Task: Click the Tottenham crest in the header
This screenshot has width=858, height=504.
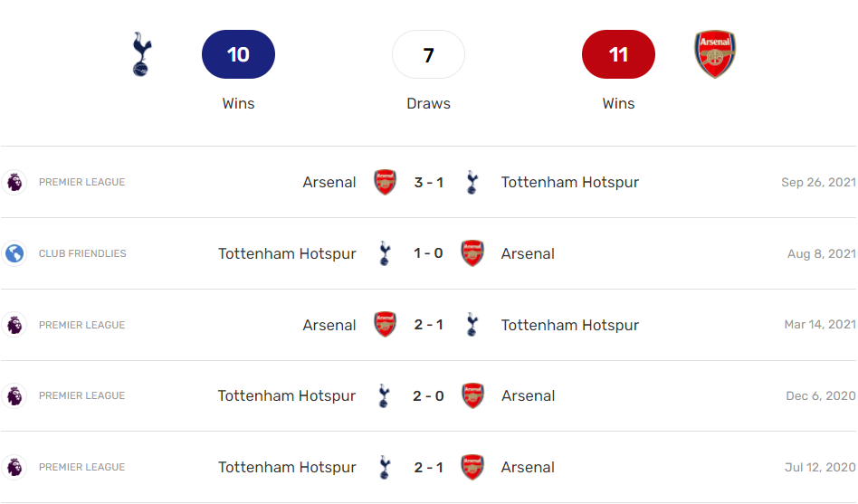Action: coord(142,54)
